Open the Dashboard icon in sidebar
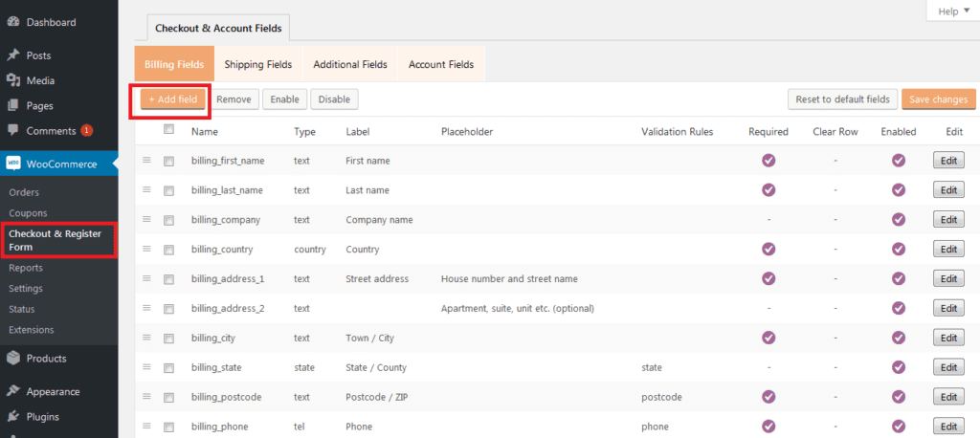Screen dimensions: 980x438 tap(12, 23)
